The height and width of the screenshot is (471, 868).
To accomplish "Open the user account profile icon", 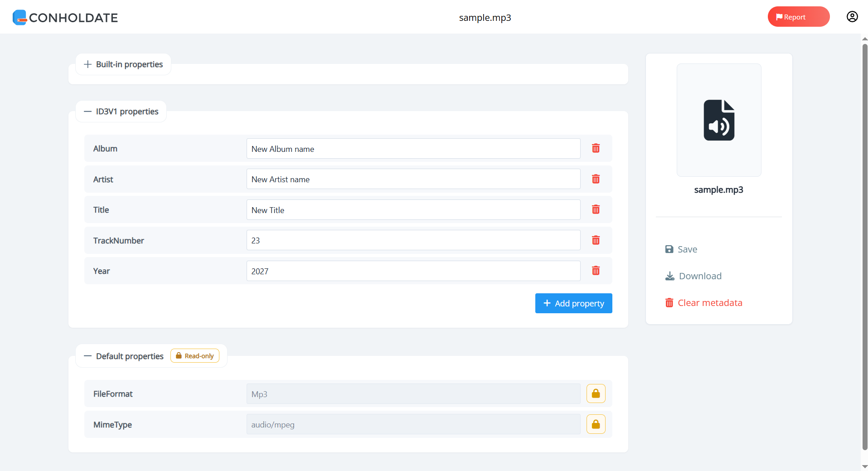I will [x=852, y=17].
